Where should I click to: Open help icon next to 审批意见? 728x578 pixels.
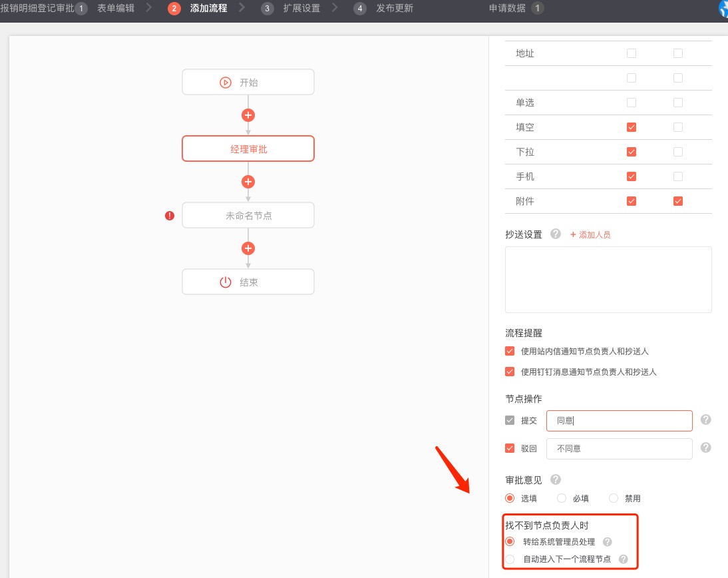click(x=555, y=479)
